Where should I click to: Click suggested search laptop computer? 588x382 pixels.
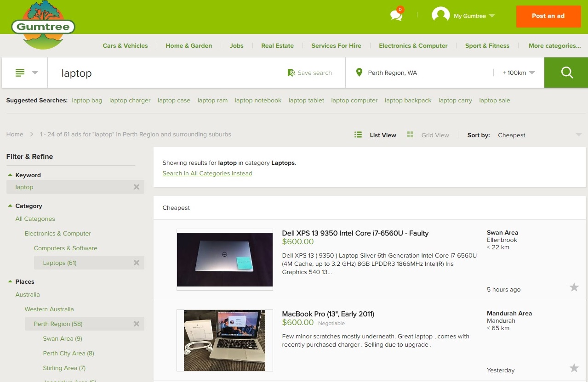354,100
